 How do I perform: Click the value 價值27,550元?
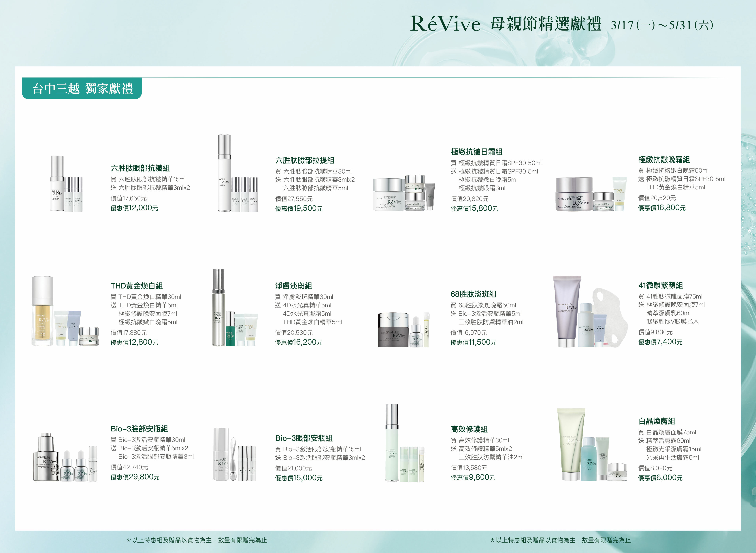click(294, 199)
